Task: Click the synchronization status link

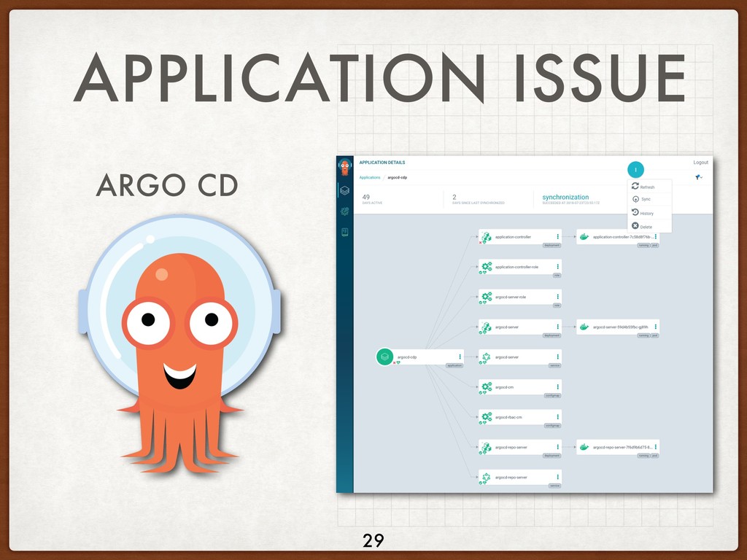Action: coord(565,197)
